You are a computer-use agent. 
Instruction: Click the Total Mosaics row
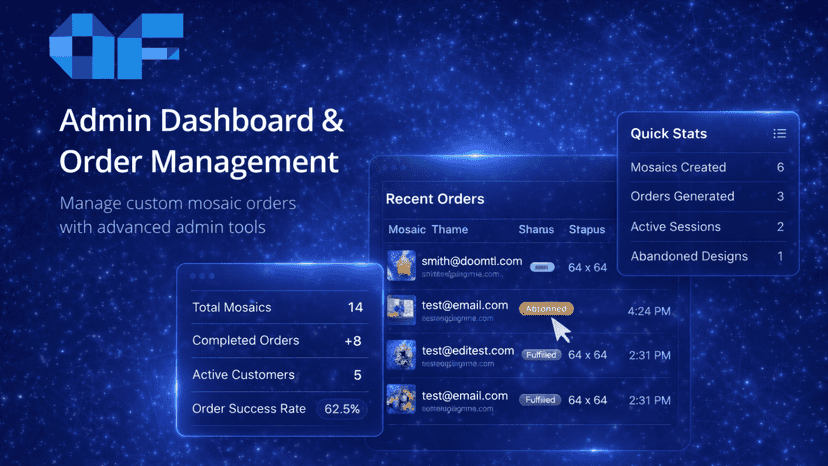pos(279,307)
